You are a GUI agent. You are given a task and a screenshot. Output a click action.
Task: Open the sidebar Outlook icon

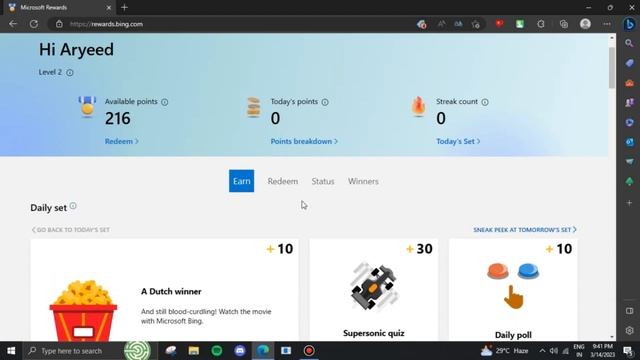[x=629, y=142]
